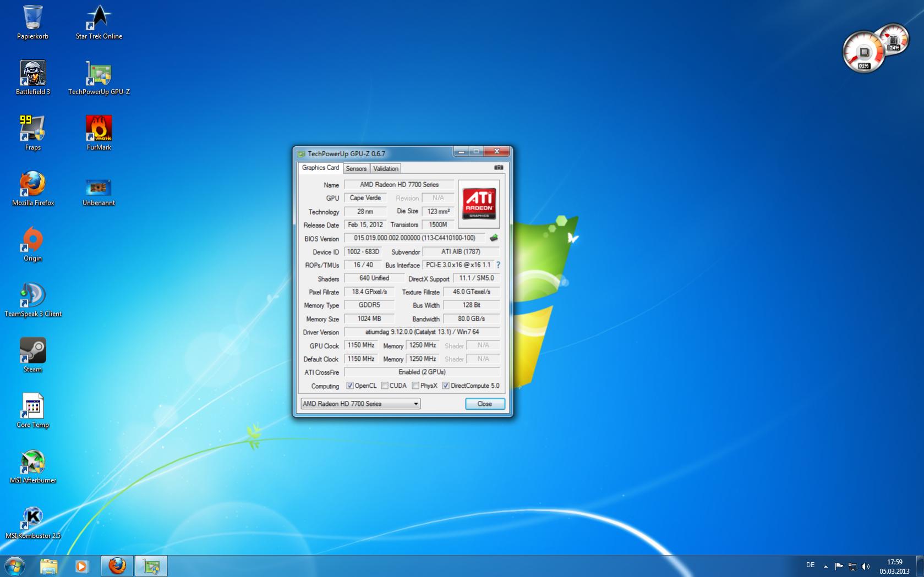This screenshot has height=577, width=924.
Task: Select the MSI Afterburner shortcut
Action: [32, 466]
